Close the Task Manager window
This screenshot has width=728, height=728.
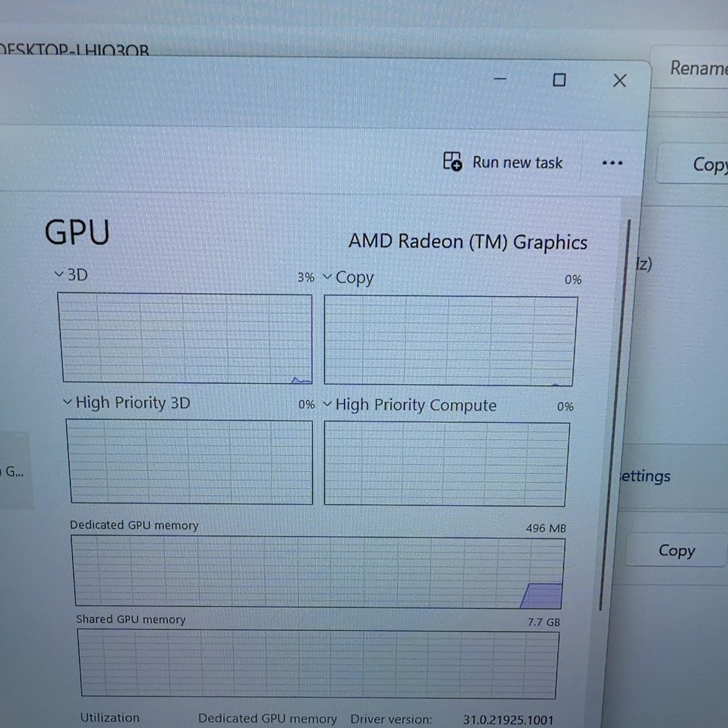click(x=619, y=80)
